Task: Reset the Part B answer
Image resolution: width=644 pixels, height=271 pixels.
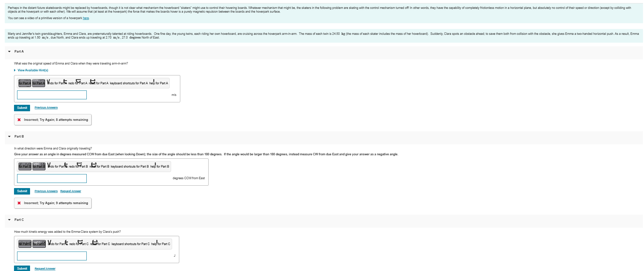Action: pos(99,166)
